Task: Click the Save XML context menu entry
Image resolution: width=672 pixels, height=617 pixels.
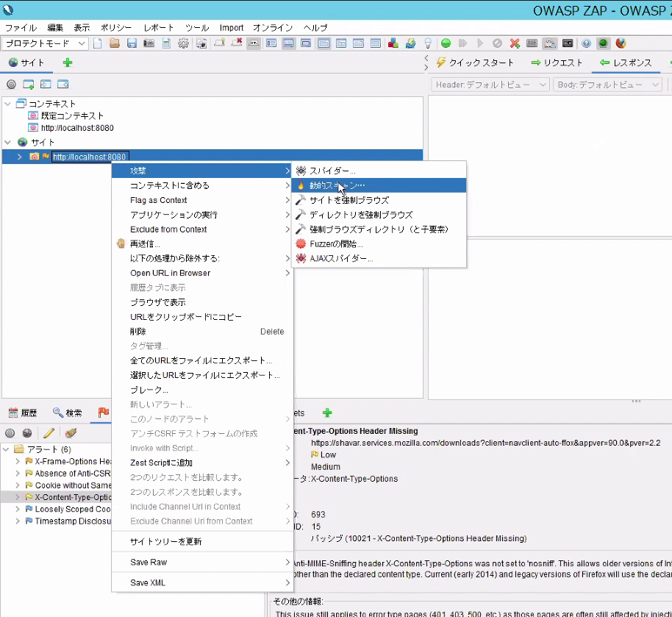Action: (202, 582)
